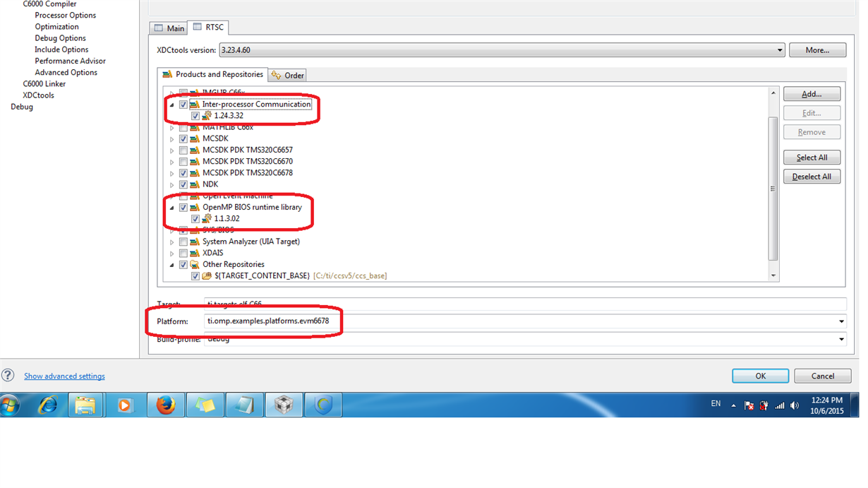Collapse the OpenMP BIOS runtime library node
The image size is (868, 488).
pyautogui.click(x=171, y=208)
